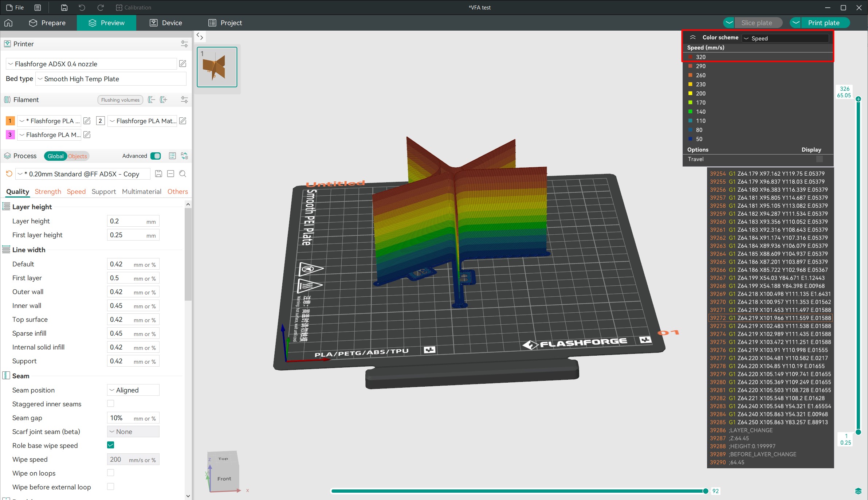This screenshot has width=868, height=500.
Task: Reset process preset changes orange arrow
Action: pos(9,174)
